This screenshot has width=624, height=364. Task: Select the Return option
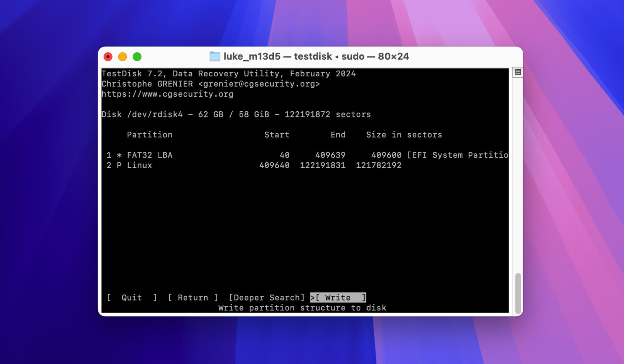193,297
